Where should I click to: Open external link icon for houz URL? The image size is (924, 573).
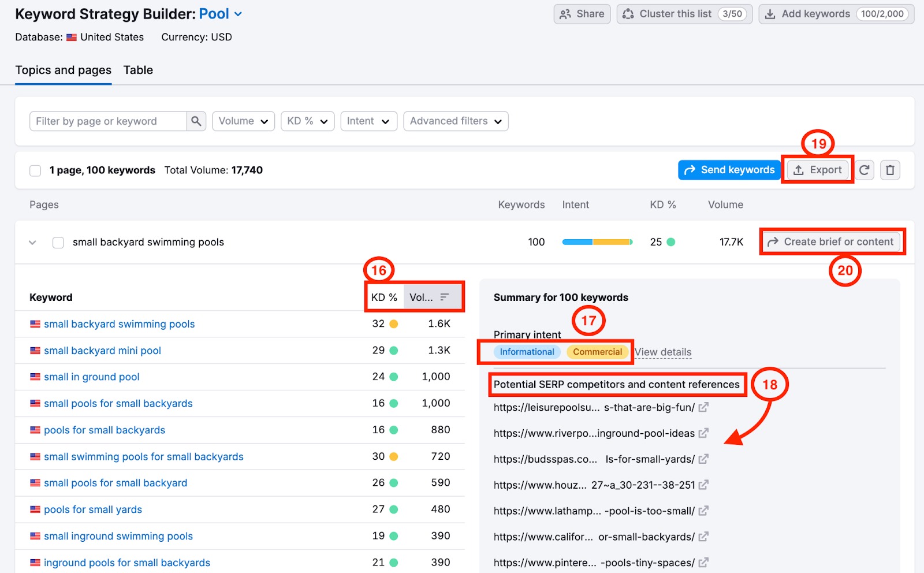(x=703, y=485)
